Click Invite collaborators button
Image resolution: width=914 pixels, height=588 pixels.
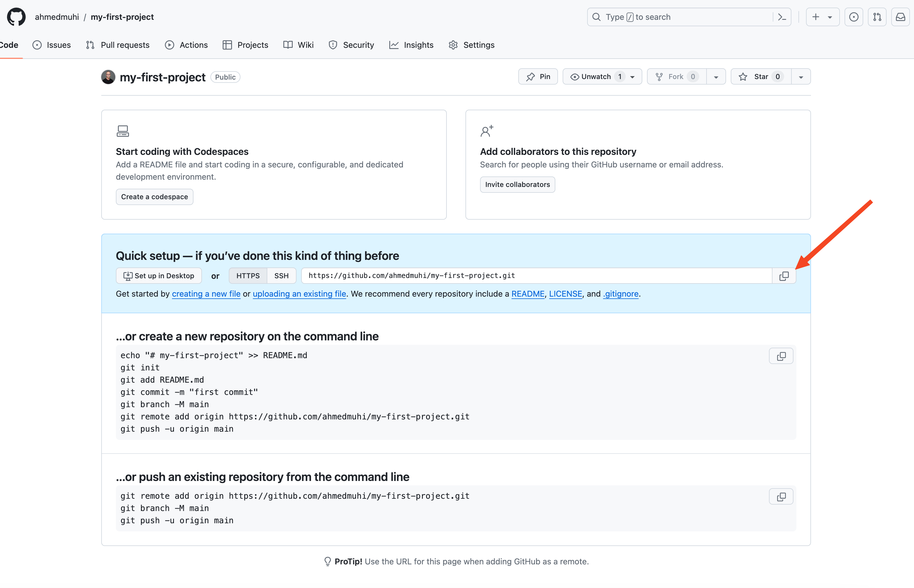pos(517,184)
